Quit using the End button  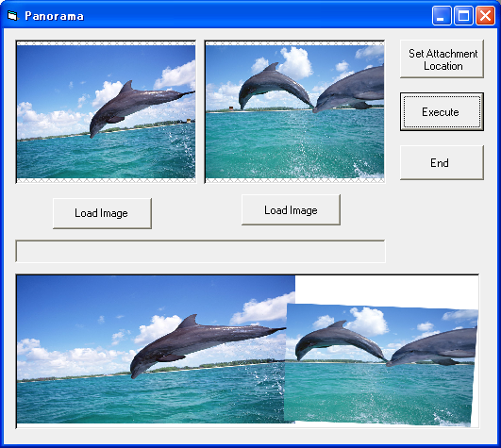point(442,162)
